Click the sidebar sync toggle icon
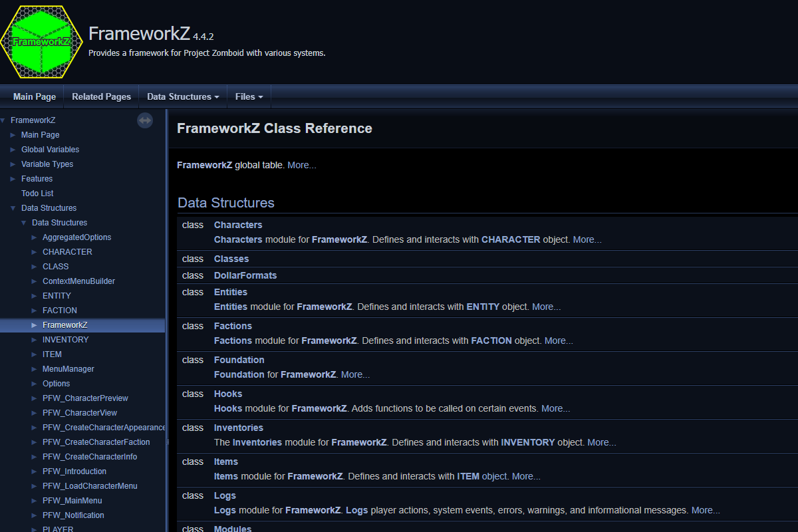 point(145,120)
